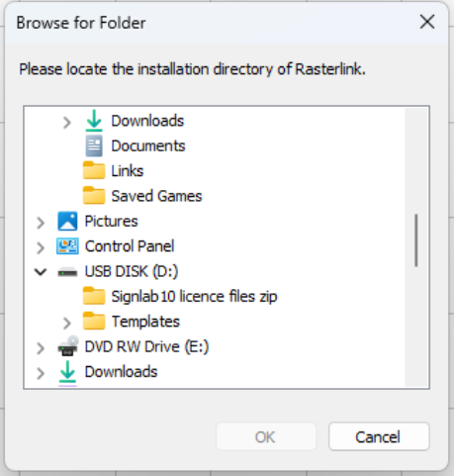This screenshot has width=454, height=476.
Task: Select the USB DISK (D:) label
Action: tap(132, 271)
